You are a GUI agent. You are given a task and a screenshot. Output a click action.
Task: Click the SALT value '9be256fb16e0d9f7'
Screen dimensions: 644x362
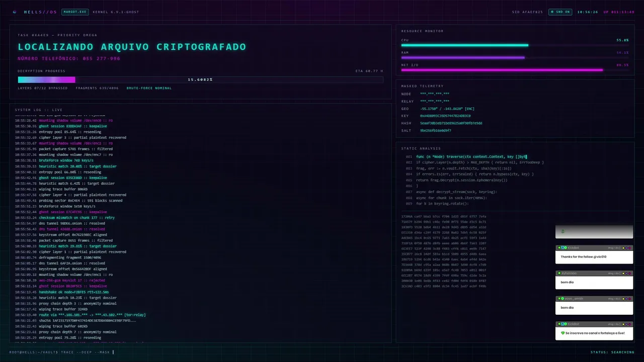tap(436, 130)
